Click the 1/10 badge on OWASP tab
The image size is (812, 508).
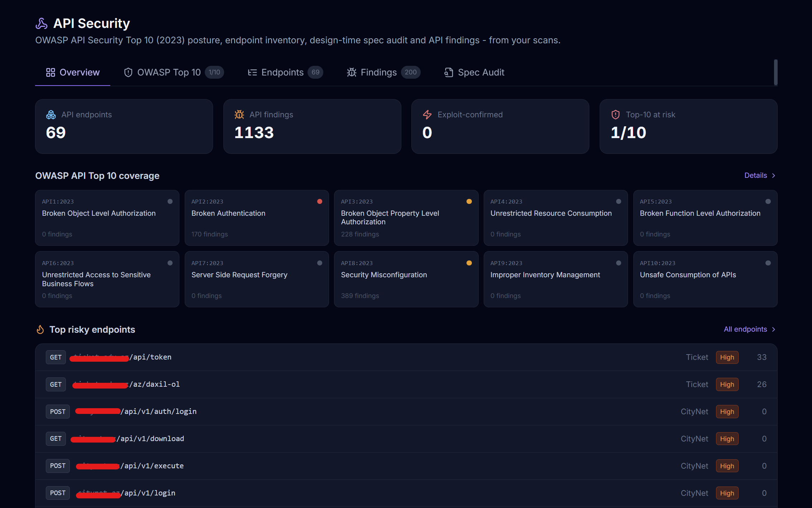[214, 72]
